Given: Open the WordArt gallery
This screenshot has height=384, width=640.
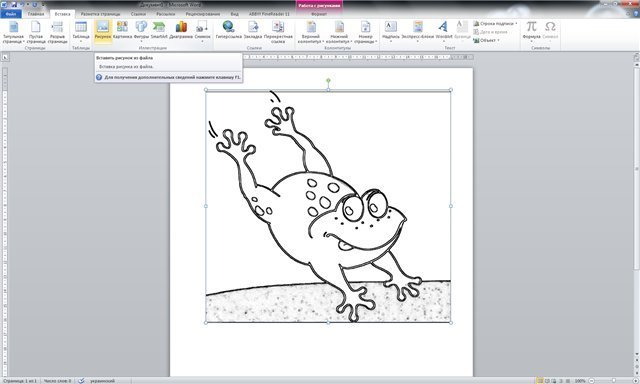Looking at the screenshot, I should pos(444,31).
